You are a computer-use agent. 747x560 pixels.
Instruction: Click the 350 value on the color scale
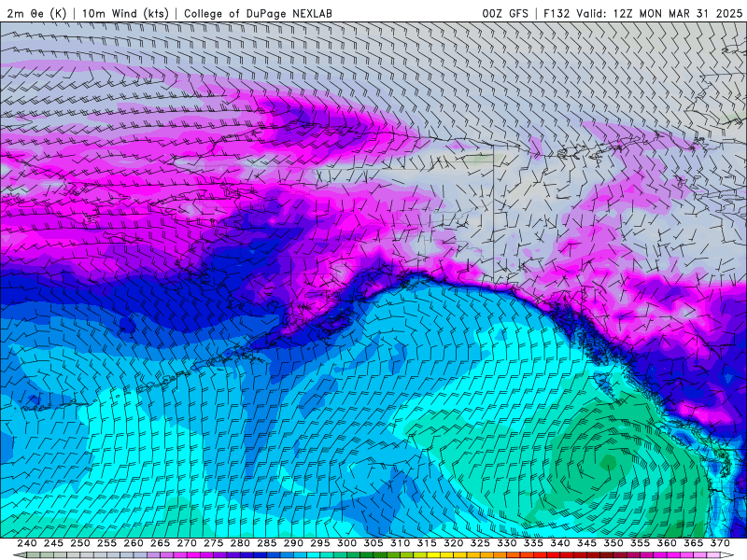click(613, 543)
